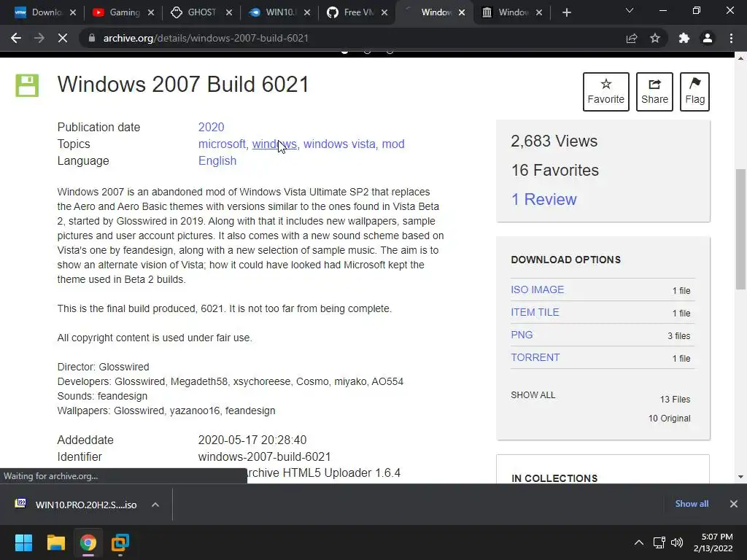This screenshot has width=747, height=560.
Task: Stop loading the page
Action: pyautogui.click(x=63, y=38)
